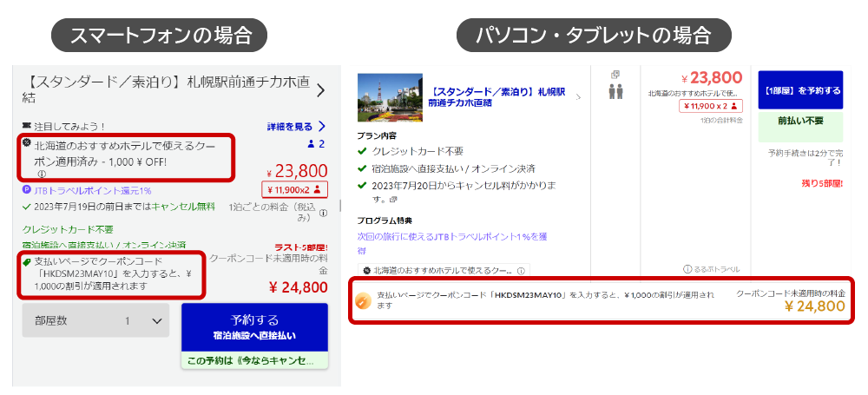Click the 前払い不要 green label
The height and width of the screenshot is (395, 868).
(800, 128)
